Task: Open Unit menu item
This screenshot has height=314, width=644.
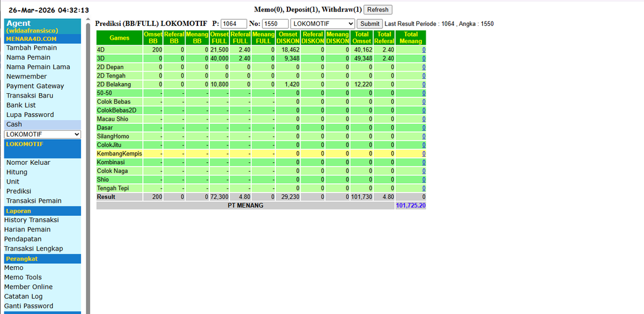Action: (13, 182)
